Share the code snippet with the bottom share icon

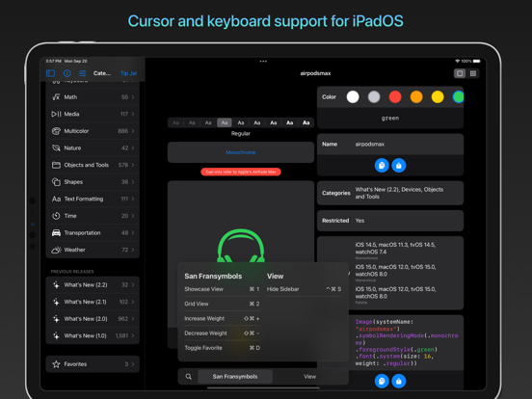(x=399, y=381)
